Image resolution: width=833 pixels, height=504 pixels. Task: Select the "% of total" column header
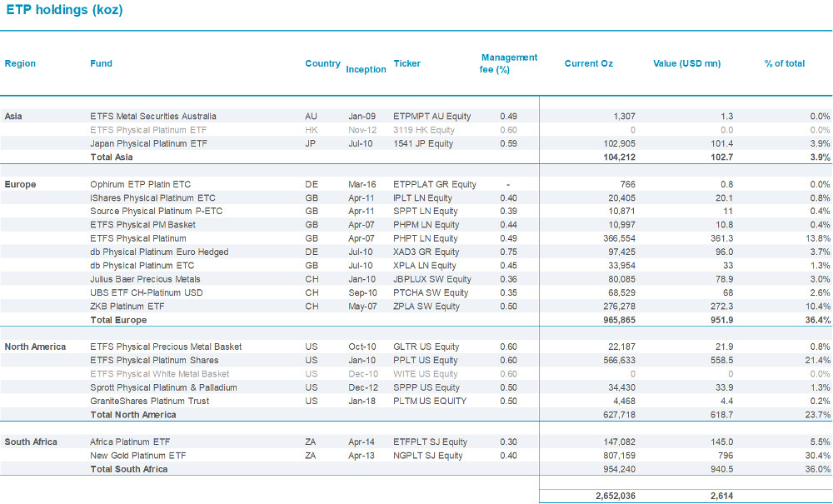pos(785,64)
